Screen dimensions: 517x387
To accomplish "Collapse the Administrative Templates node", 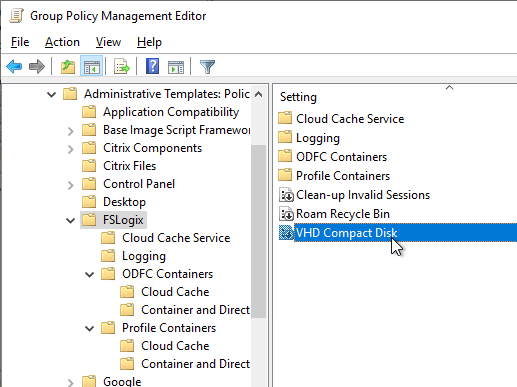I will pyautogui.click(x=51, y=95).
